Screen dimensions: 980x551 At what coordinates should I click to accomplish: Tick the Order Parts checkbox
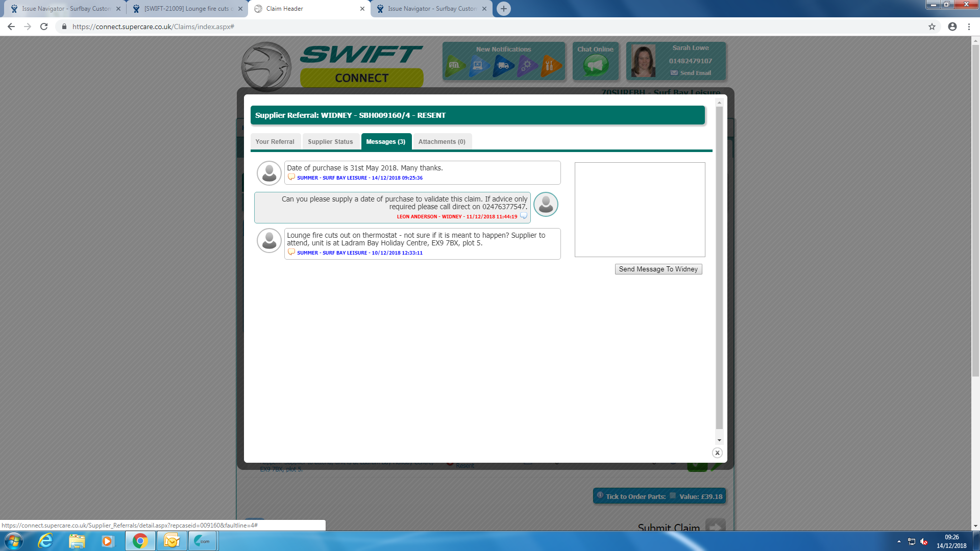[672, 496]
